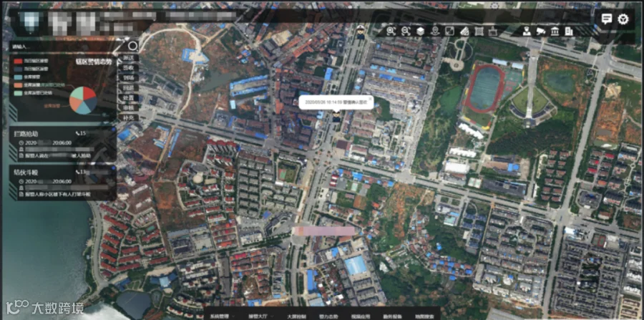Show surveillance cameras layer
This screenshot has width=644, height=320.
tap(540, 31)
